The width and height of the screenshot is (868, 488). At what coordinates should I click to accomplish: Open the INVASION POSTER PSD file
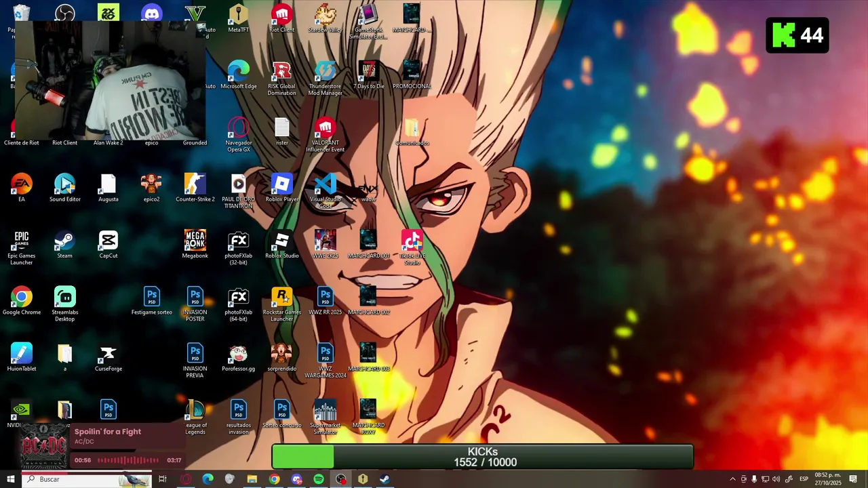pos(195,304)
